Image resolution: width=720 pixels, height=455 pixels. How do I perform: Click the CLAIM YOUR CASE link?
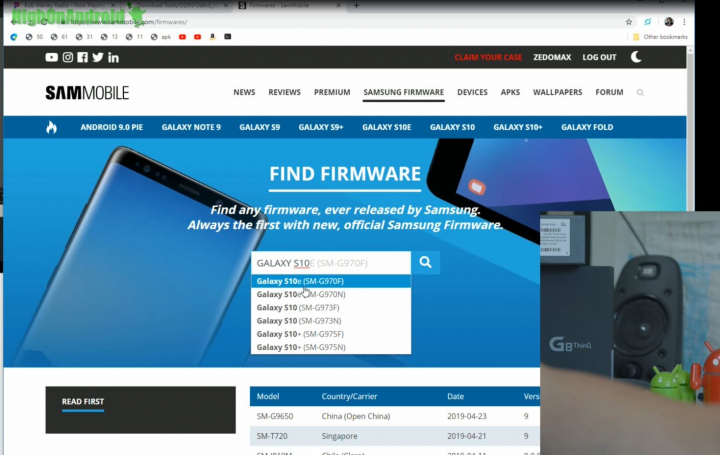(488, 57)
